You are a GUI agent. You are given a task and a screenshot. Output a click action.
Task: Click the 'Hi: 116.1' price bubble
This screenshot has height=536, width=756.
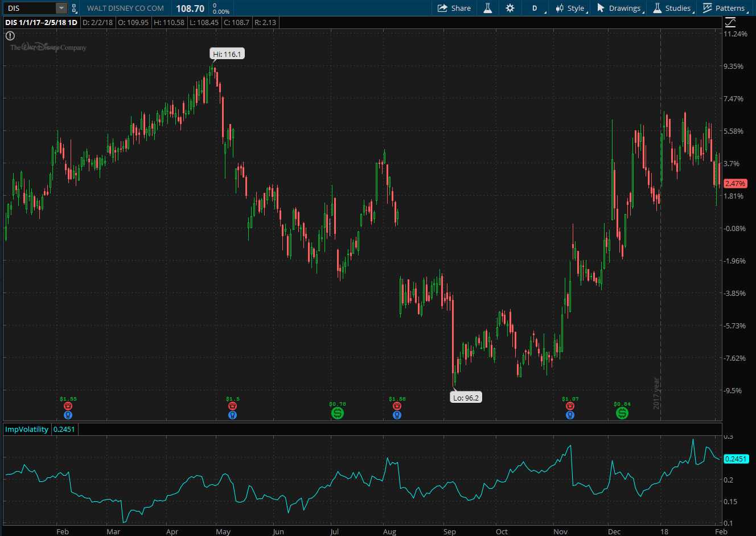(x=227, y=54)
